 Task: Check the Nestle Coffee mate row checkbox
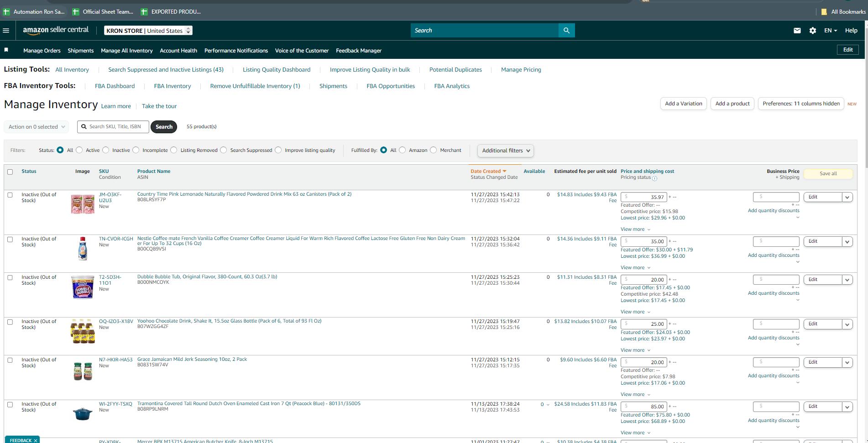pos(10,239)
